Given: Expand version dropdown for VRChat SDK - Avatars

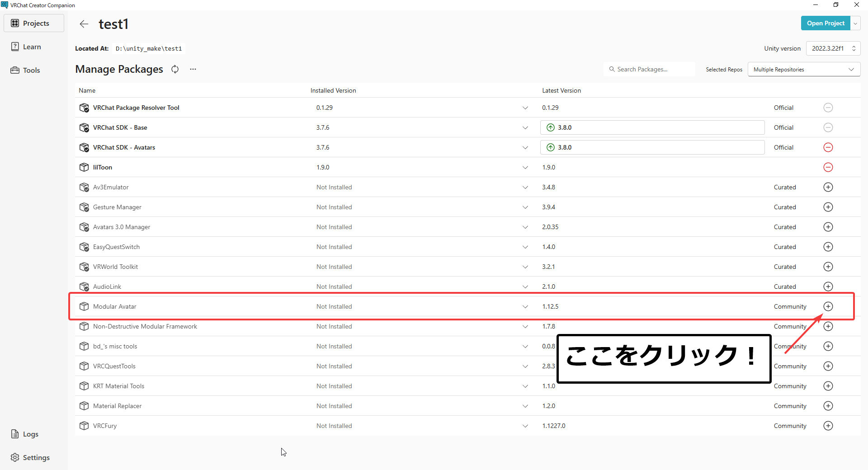Looking at the screenshot, I should [525, 147].
